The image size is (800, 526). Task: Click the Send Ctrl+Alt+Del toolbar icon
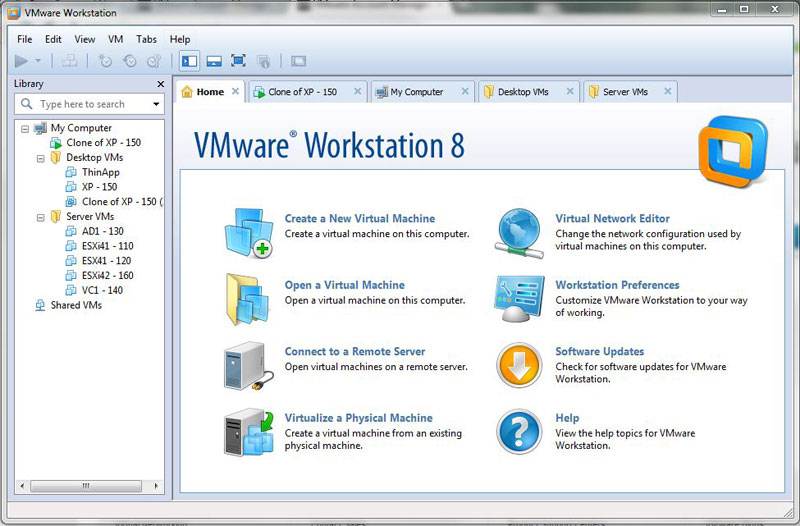70,61
